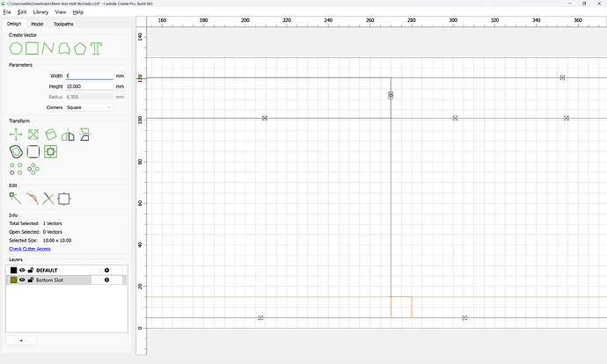Toggle lock on DEFAULT layer
607x364 pixels.
[31, 270]
